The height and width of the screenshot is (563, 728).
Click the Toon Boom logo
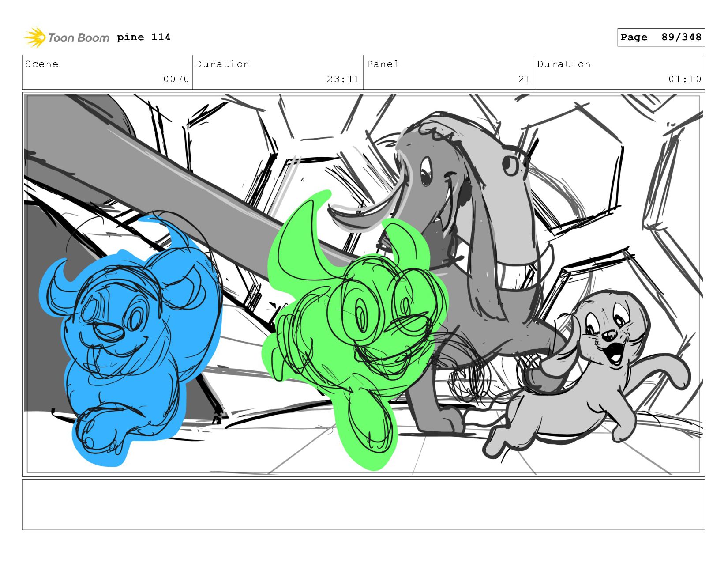pyautogui.click(x=66, y=38)
